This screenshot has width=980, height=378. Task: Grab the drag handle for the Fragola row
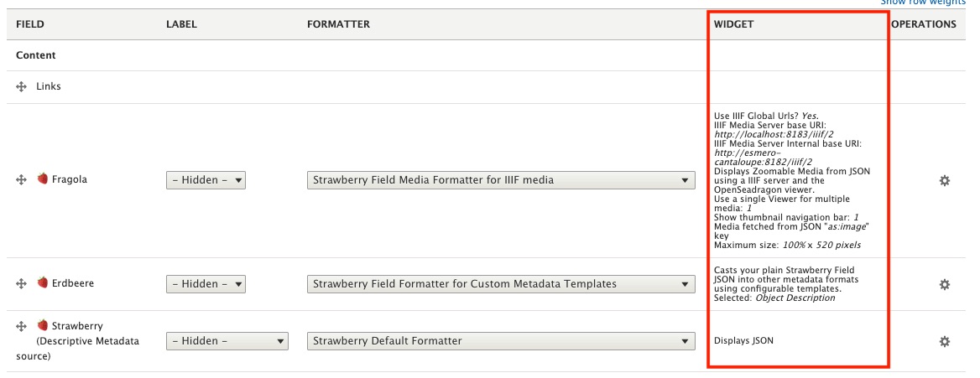coord(22,180)
